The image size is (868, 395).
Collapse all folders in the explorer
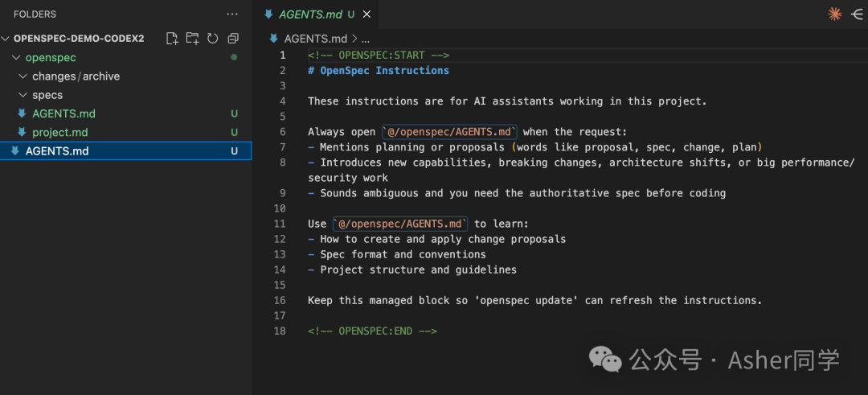click(x=233, y=39)
